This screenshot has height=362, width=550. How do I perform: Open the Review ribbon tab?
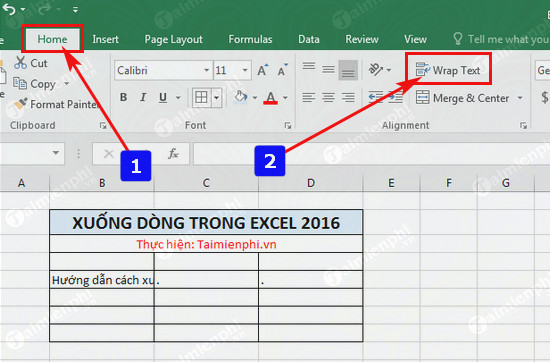pos(362,39)
